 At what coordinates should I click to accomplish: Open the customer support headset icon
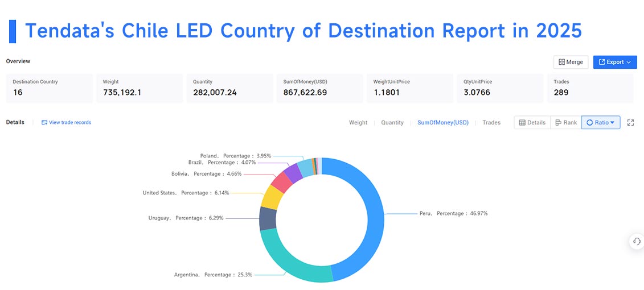click(637, 241)
